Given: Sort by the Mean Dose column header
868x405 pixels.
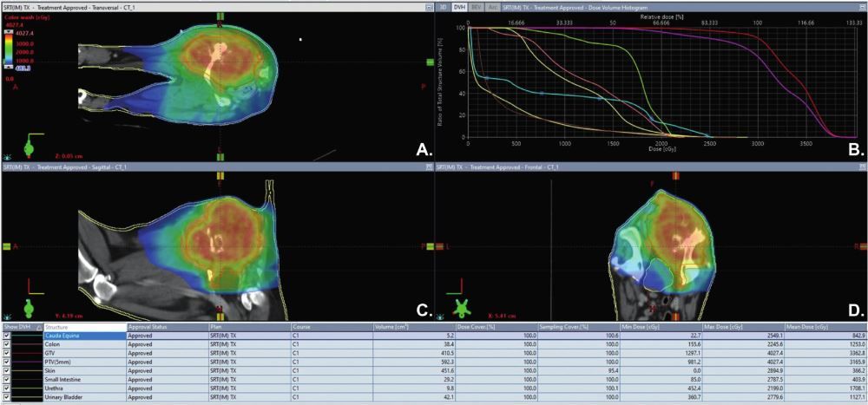Looking at the screenshot, I should [825, 327].
